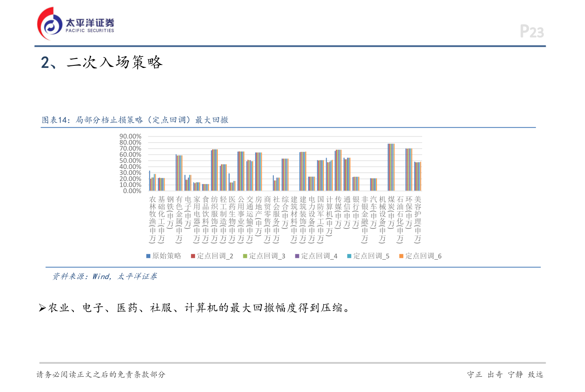Click the 70.00% y-axis label
The image size is (585, 392).
(130, 149)
